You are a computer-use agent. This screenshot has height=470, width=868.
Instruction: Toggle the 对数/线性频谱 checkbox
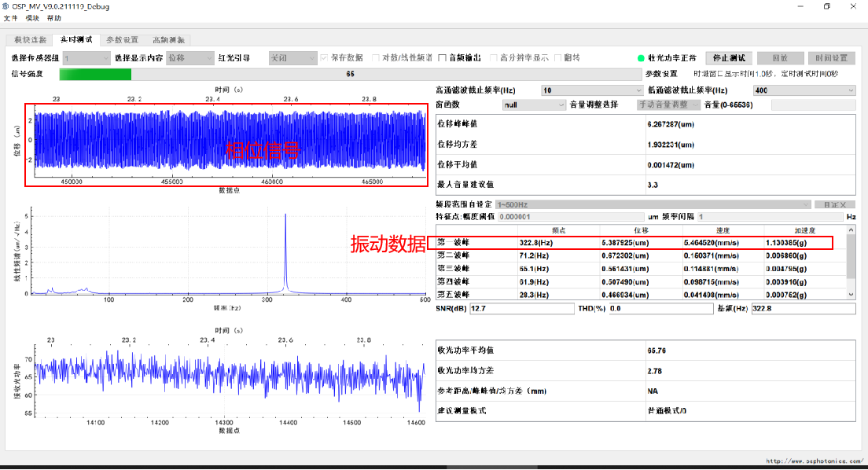[375, 58]
